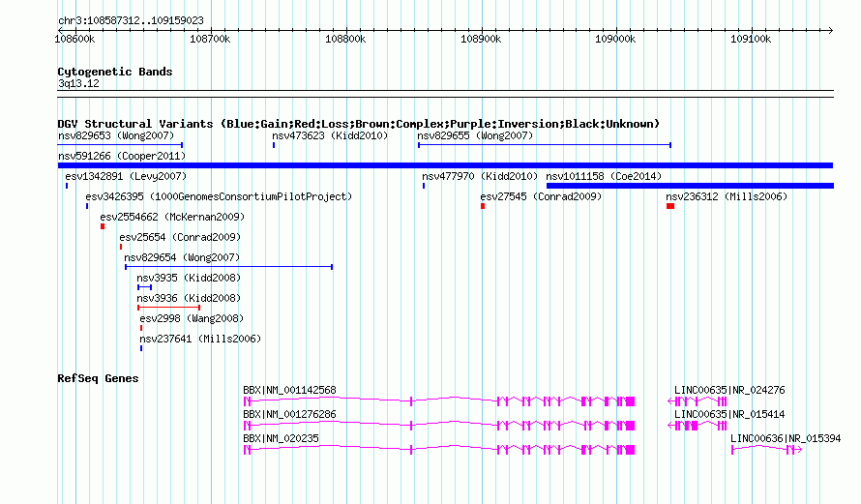Select the LINC00635 NR_024276 transcript glyph
The image size is (861, 504).
pos(698,401)
